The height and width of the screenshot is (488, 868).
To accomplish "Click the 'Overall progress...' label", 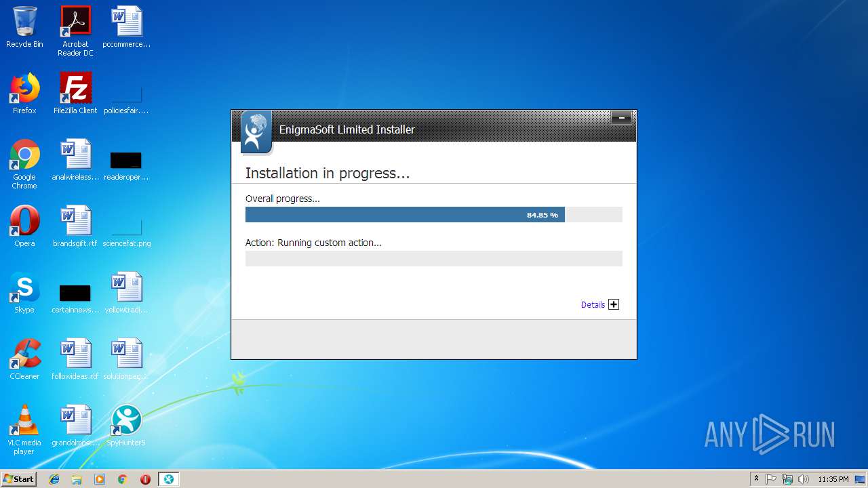I will pos(282,199).
